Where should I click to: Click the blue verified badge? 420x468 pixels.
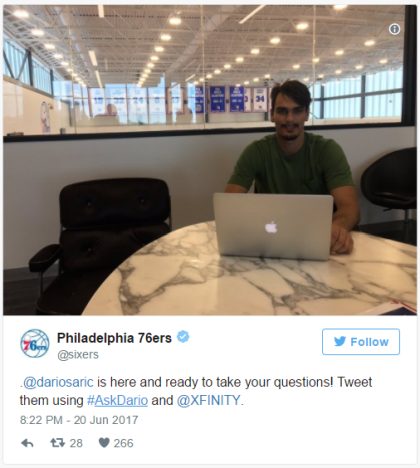[183, 337]
